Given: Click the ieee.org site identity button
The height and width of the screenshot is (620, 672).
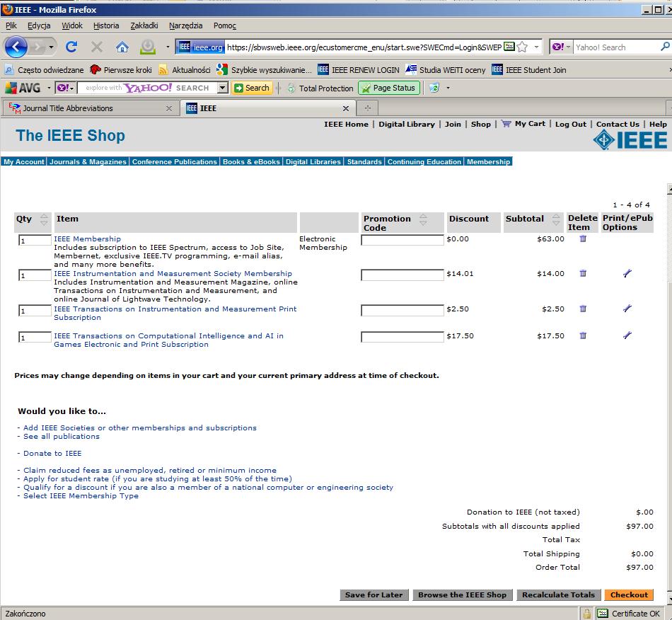Looking at the screenshot, I should pyautogui.click(x=200, y=47).
